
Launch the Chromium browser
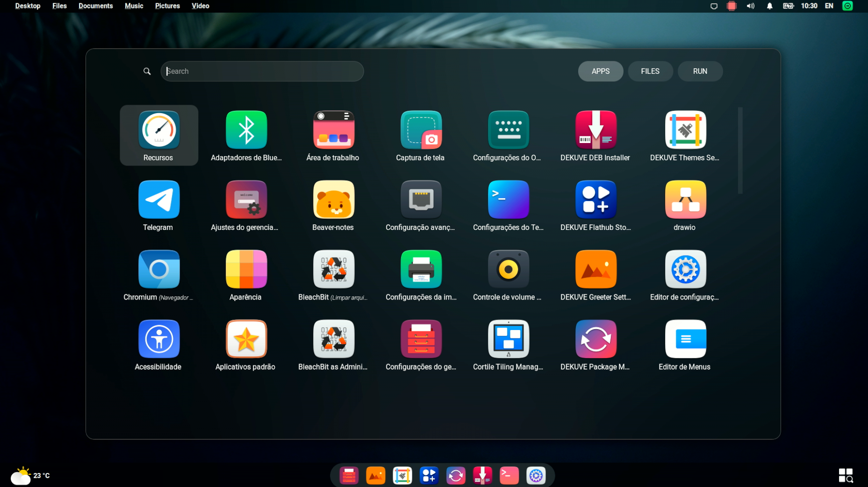coord(158,275)
